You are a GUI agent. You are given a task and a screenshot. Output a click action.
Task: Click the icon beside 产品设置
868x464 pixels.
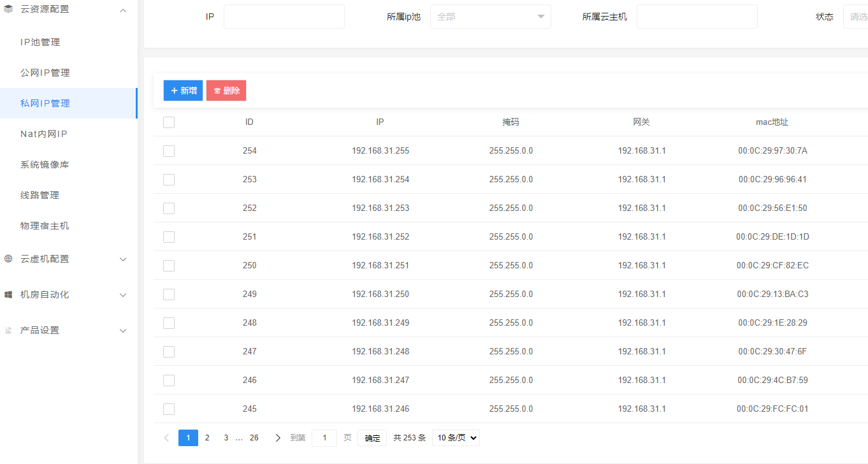8,330
